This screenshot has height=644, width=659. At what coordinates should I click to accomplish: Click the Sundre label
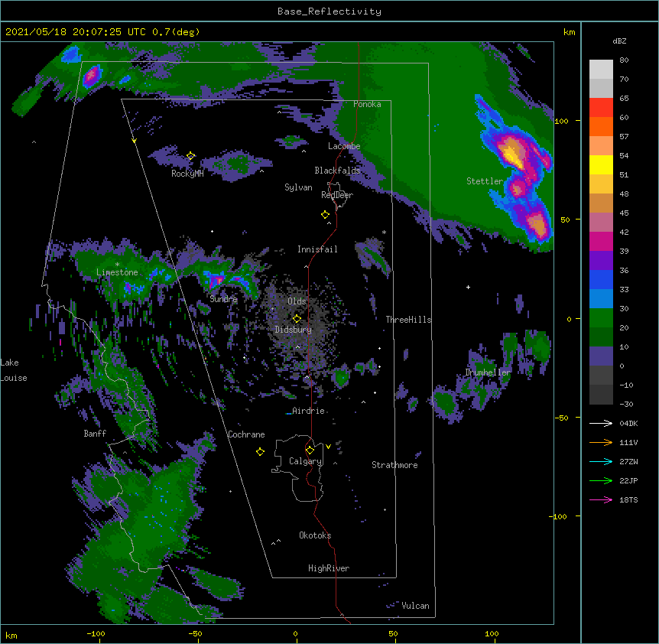(223, 299)
